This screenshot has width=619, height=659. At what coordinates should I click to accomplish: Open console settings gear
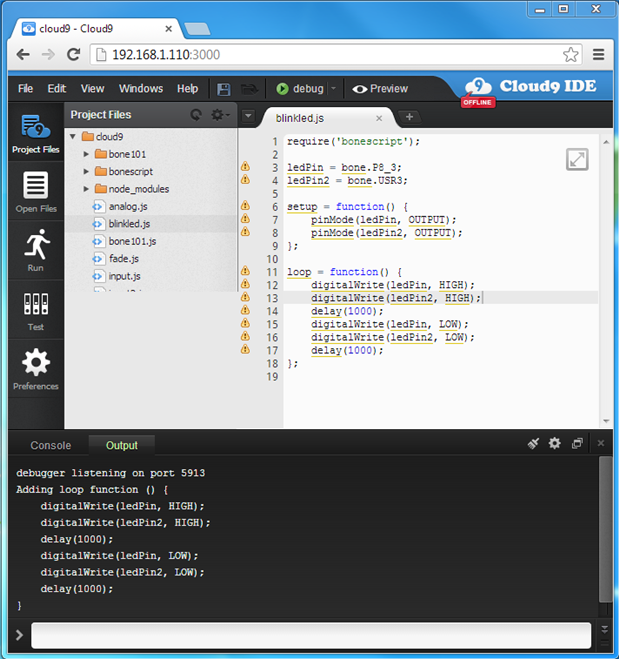[x=555, y=443]
